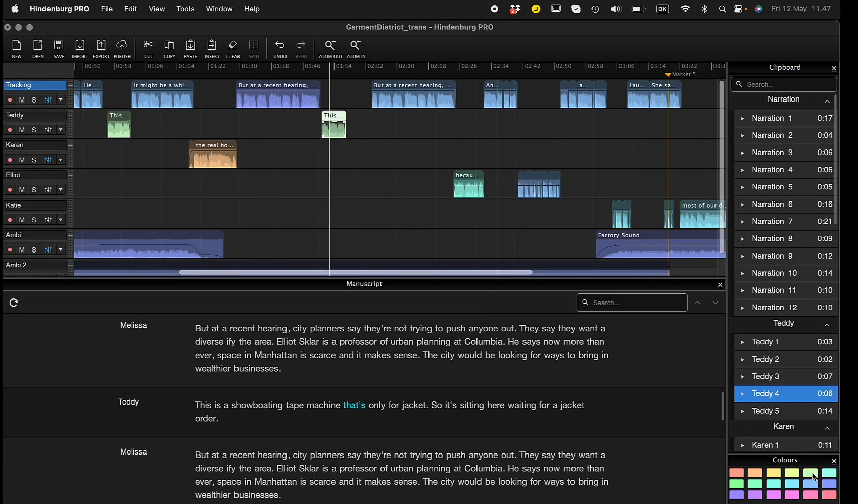
Task: Mute the Tracking track
Action: 22,100
